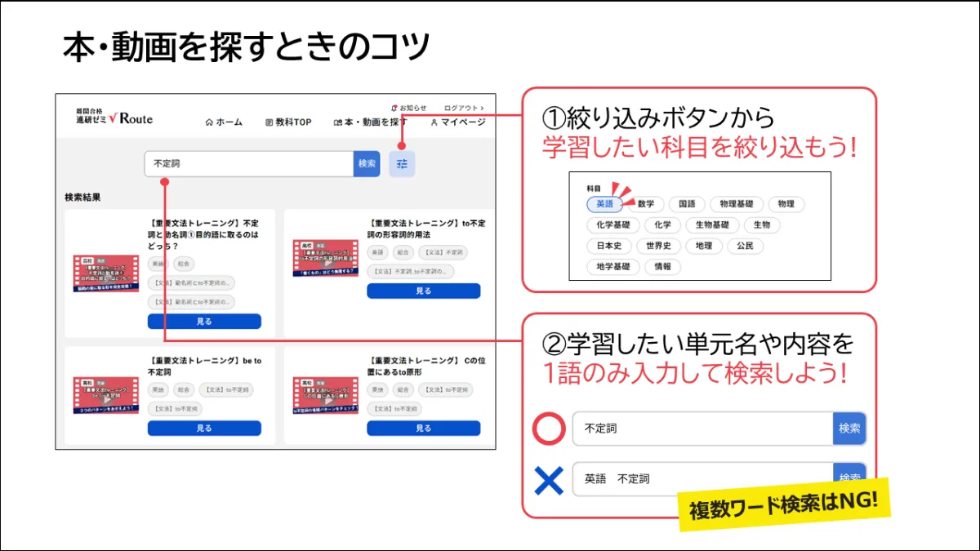This screenshot has height=551, width=980.
Task: Open マイページ from the navigation
Action: tap(457, 122)
